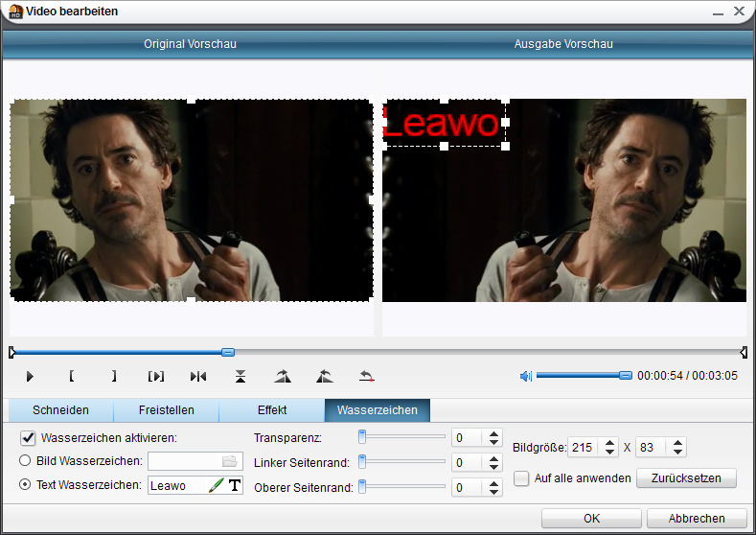Image resolution: width=756 pixels, height=535 pixels.
Task: Select the Bild Wasserzeichen radio button
Action: (26, 461)
